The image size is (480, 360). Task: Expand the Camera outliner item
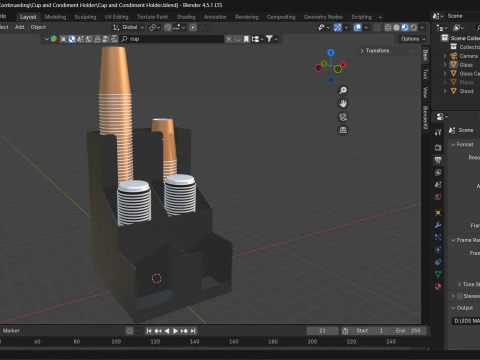[x=445, y=56]
